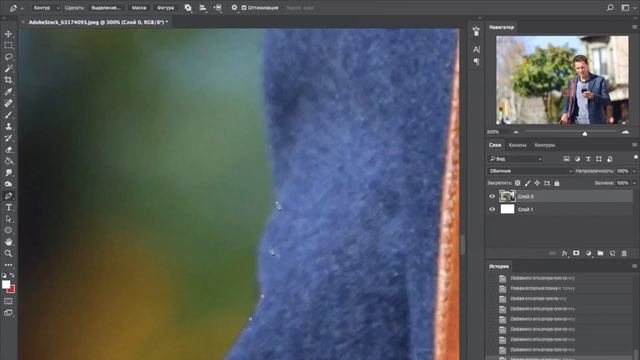Open layer opacity slider arrow

pos(634,171)
